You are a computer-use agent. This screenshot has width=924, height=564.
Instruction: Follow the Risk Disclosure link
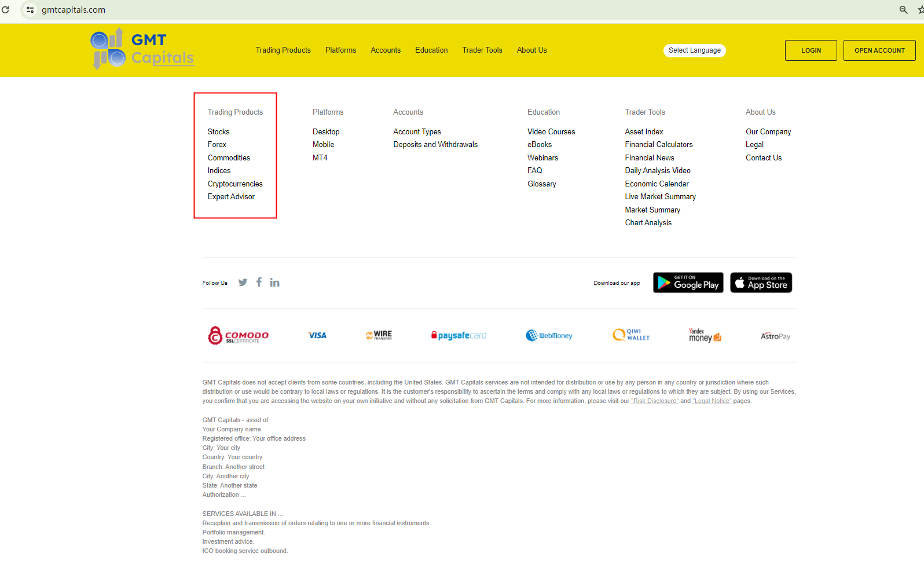click(655, 401)
